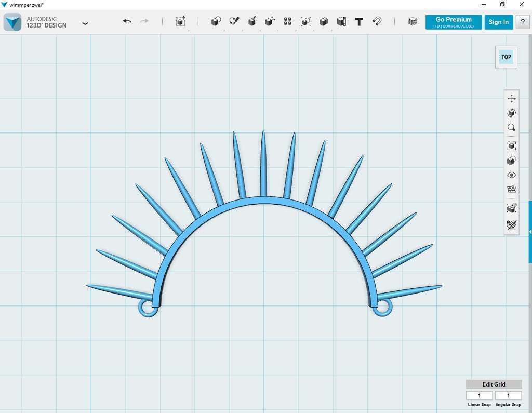The image size is (532, 413).
Task: Toggle grid visibility in navigation bar
Action: pyautogui.click(x=512, y=190)
